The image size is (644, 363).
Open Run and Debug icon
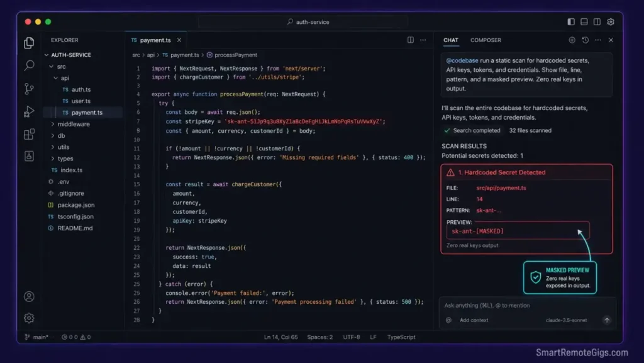pos(29,111)
